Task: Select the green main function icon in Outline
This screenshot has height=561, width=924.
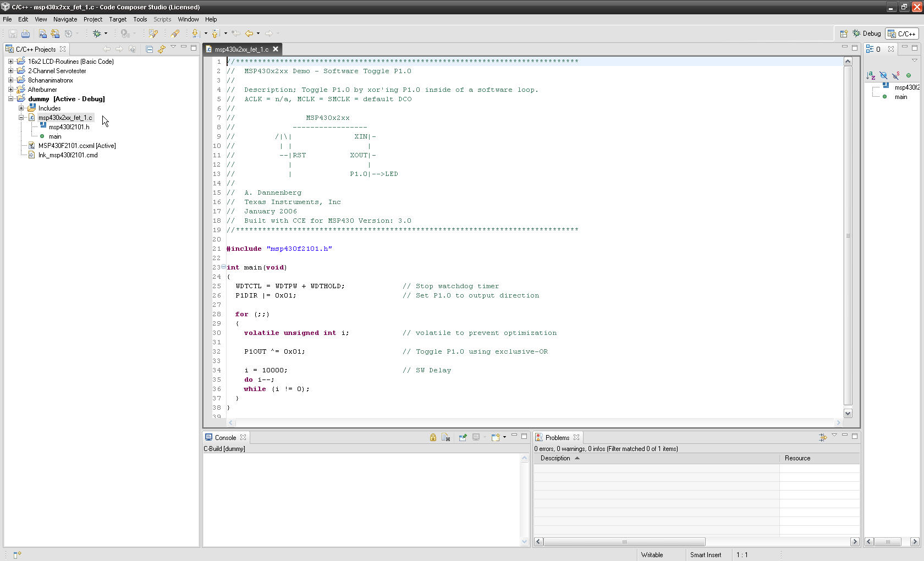Action: (x=886, y=97)
